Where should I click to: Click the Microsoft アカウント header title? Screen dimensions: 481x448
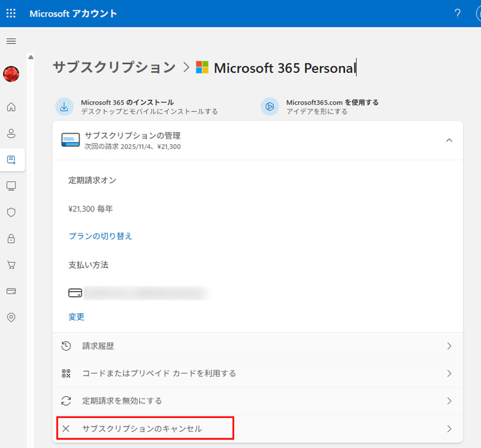coord(73,13)
